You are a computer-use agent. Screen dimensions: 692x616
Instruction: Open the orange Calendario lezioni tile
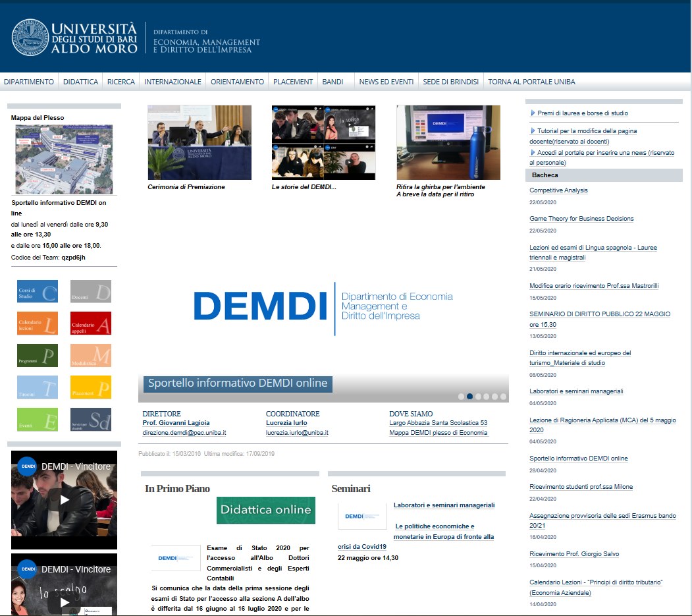(37, 323)
